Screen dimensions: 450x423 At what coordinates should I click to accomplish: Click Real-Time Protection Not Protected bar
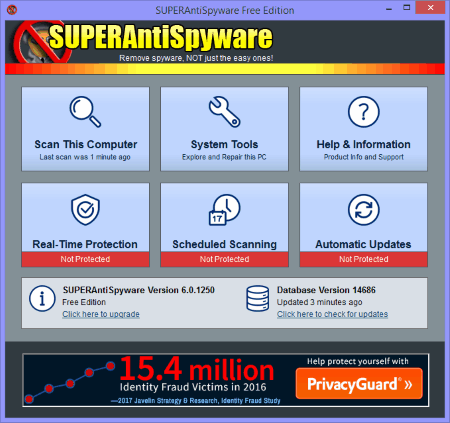tap(85, 259)
